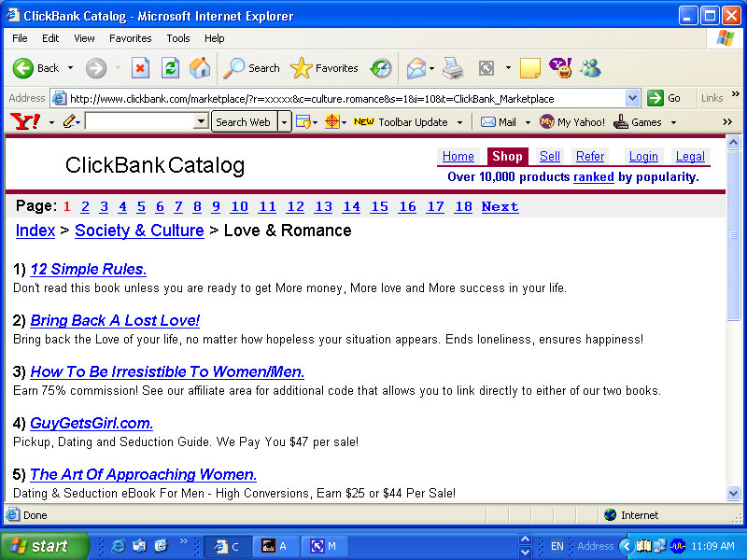Viewport: 747px width, 560px height.
Task: Click the Yahoo toolbar pop-up blocker window icon
Action: point(303,122)
